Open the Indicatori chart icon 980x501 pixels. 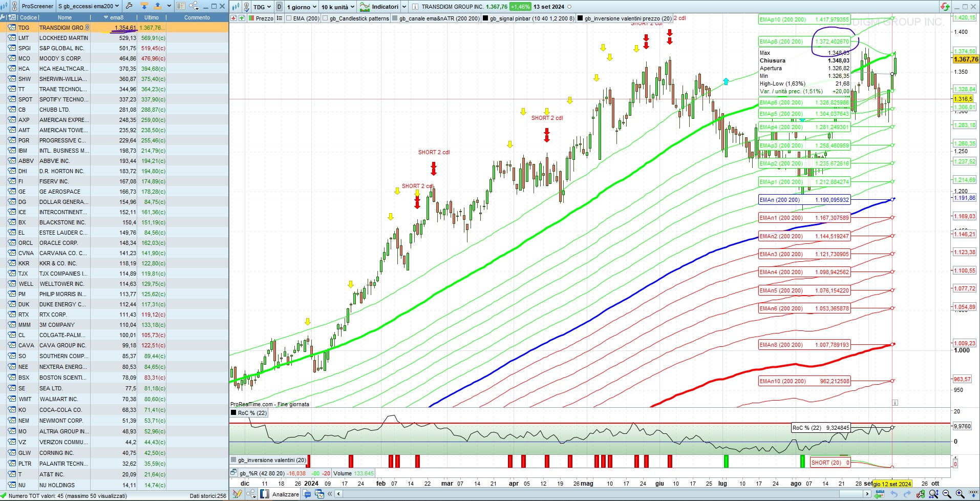tap(365, 7)
